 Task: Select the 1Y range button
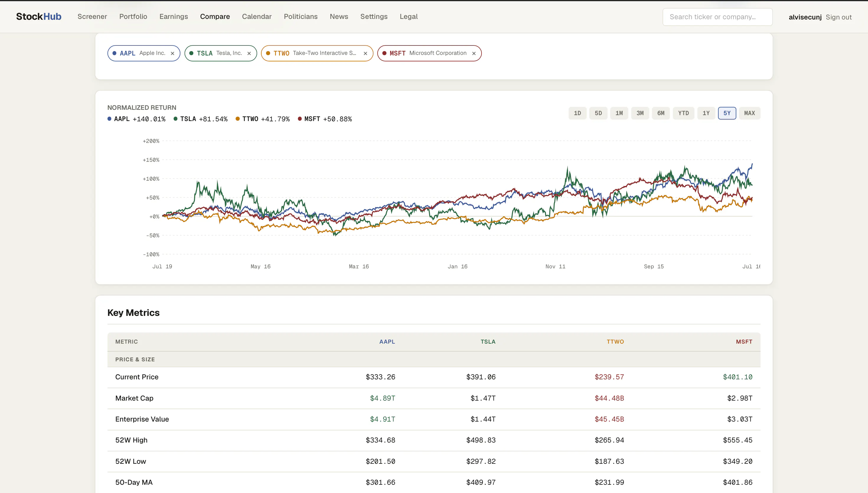[706, 113]
